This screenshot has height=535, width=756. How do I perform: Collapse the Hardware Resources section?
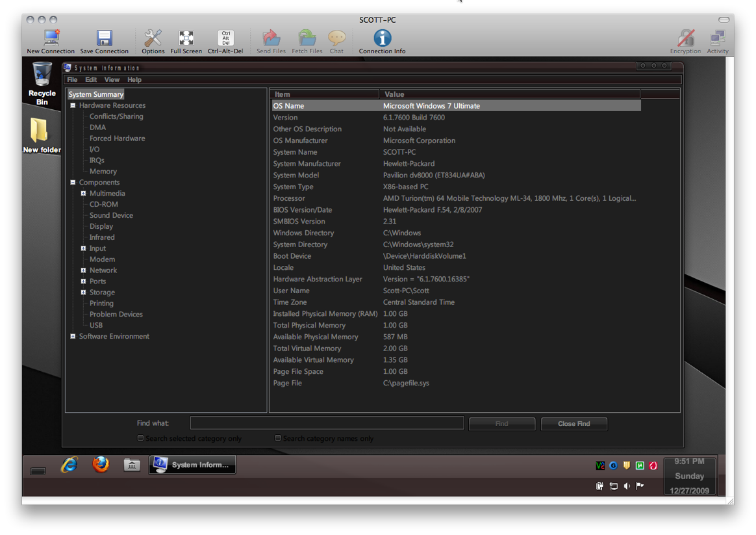coord(73,105)
